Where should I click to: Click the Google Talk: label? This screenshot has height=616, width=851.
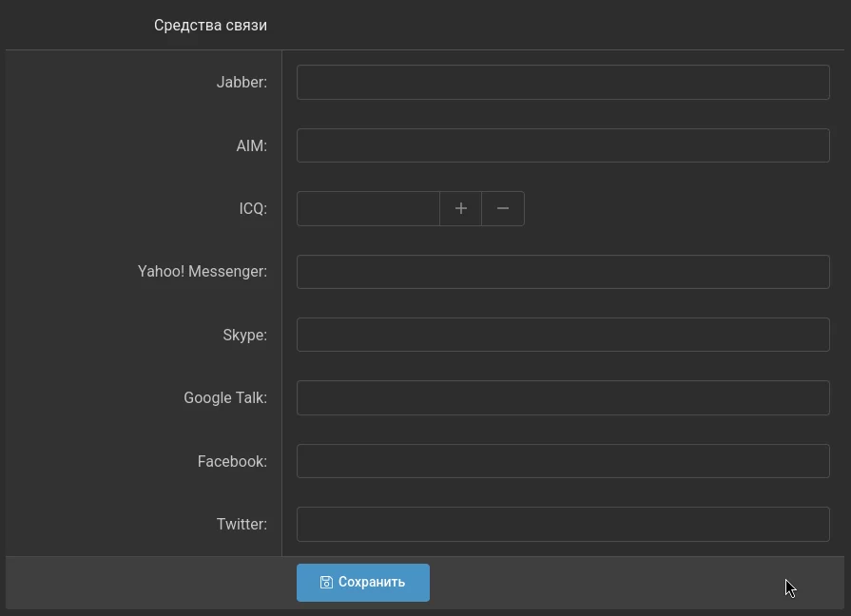click(224, 398)
